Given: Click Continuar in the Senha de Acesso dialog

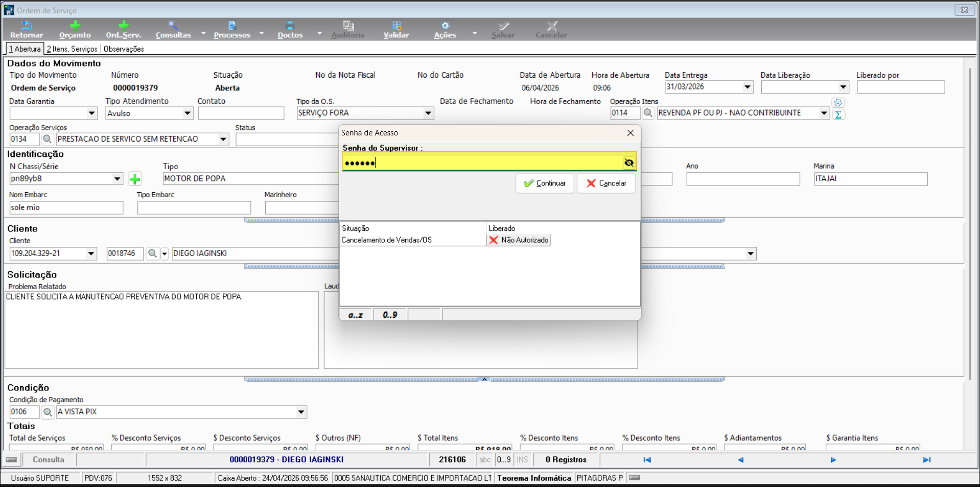Looking at the screenshot, I should pyautogui.click(x=545, y=183).
